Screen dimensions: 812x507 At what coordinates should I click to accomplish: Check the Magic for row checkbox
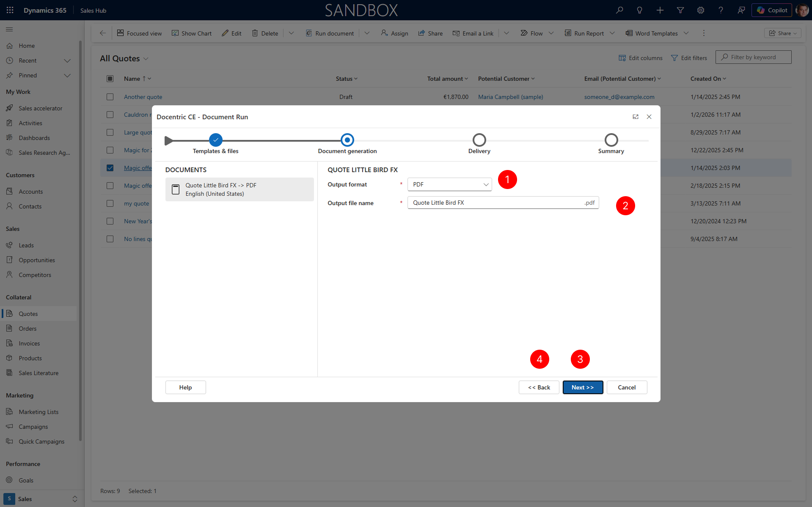(110, 150)
